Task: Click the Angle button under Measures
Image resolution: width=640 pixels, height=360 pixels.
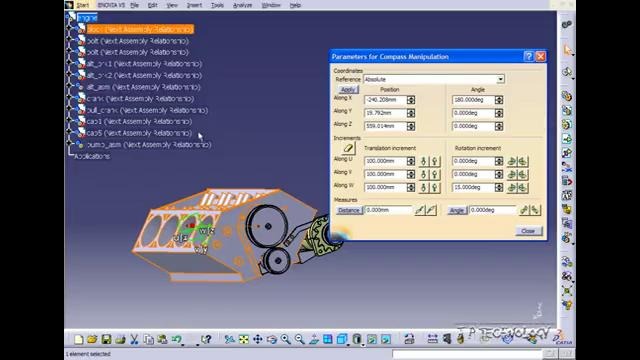Action: tap(456, 210)
